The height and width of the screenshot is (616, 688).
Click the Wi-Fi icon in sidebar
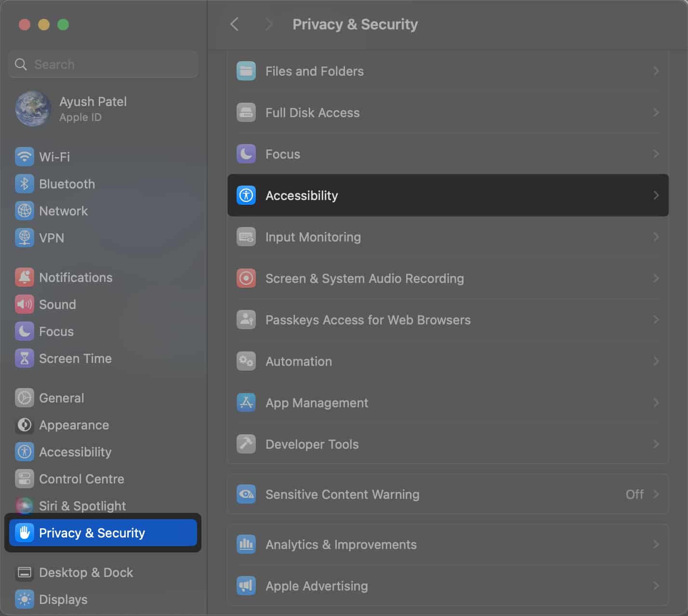24,157
